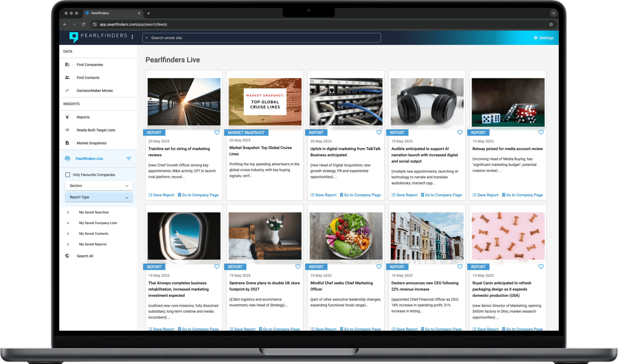Open Market Snapshots in sidebar
This screenshot has height=364, width=618.
coord(91,143)
